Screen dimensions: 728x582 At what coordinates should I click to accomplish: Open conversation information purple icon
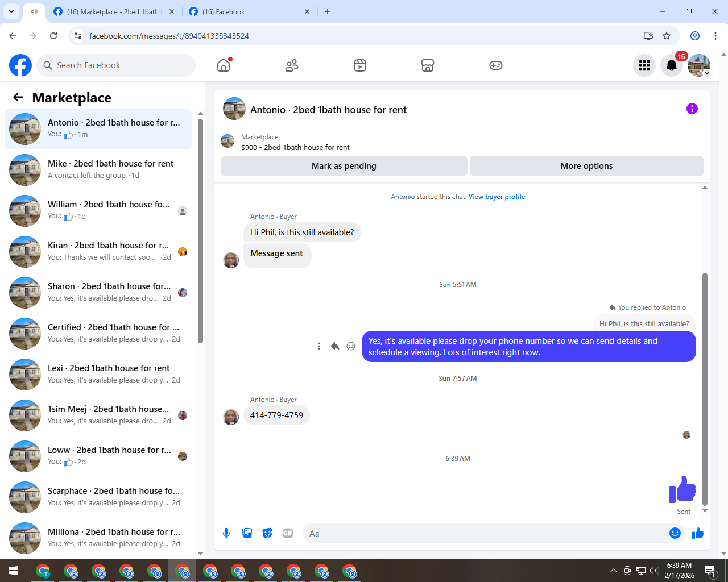692,109
